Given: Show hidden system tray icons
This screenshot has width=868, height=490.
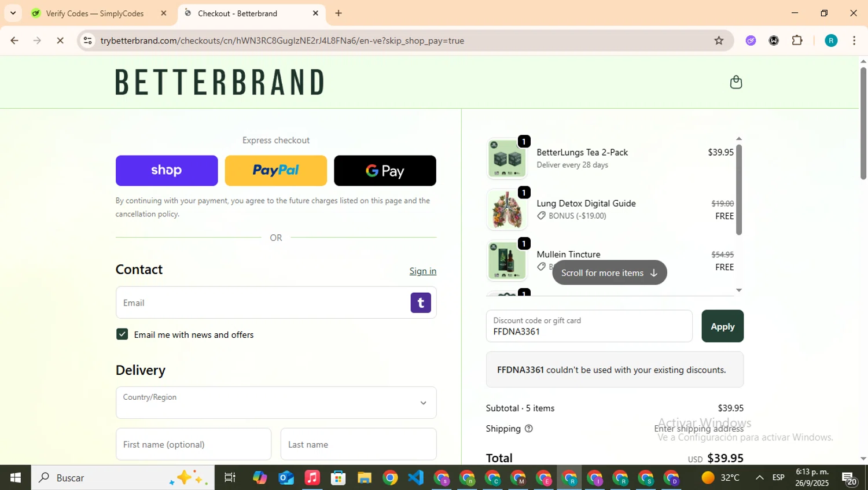Looking at the screenshot, I should (759, 478).
